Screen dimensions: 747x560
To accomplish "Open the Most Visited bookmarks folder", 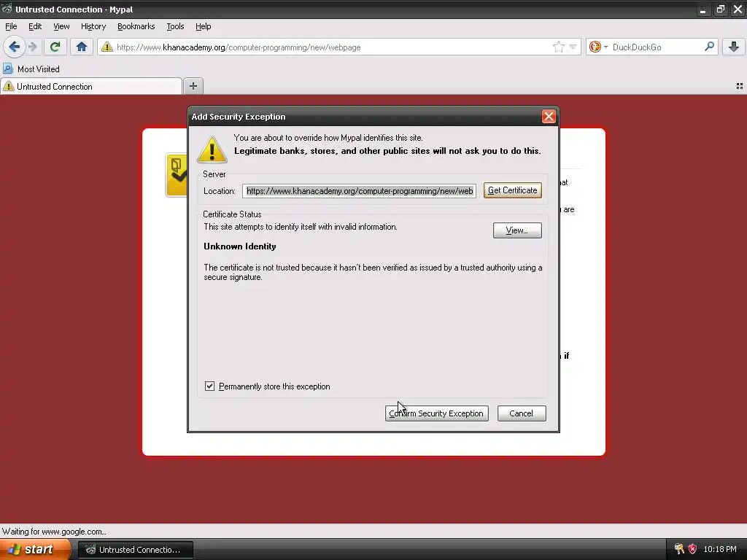I will (x=31, y=69).
